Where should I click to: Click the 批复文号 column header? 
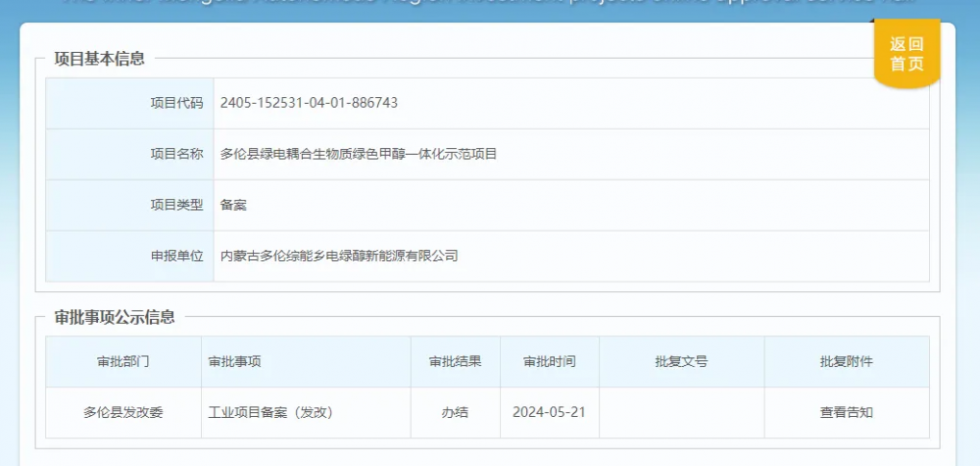[x=681, y=361]
